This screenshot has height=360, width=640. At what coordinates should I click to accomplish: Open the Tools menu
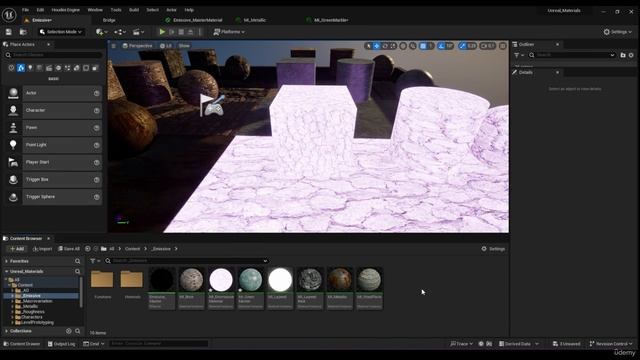(x=116, y=10)
